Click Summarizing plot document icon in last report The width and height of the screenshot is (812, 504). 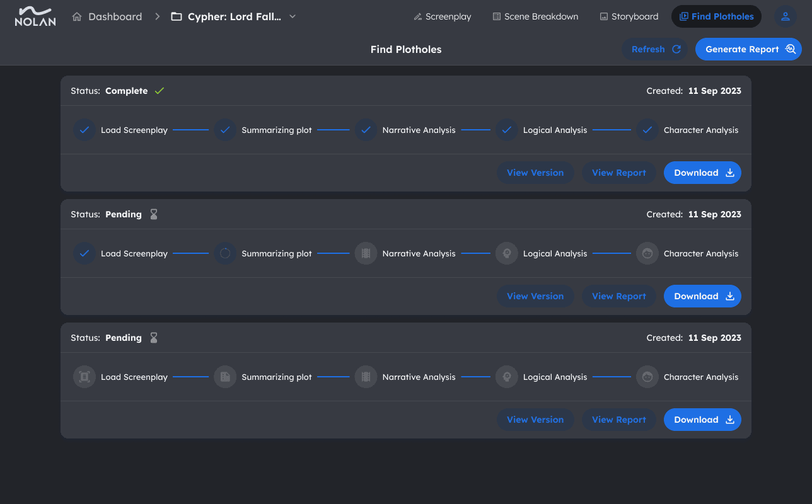[x=225, y=377]
